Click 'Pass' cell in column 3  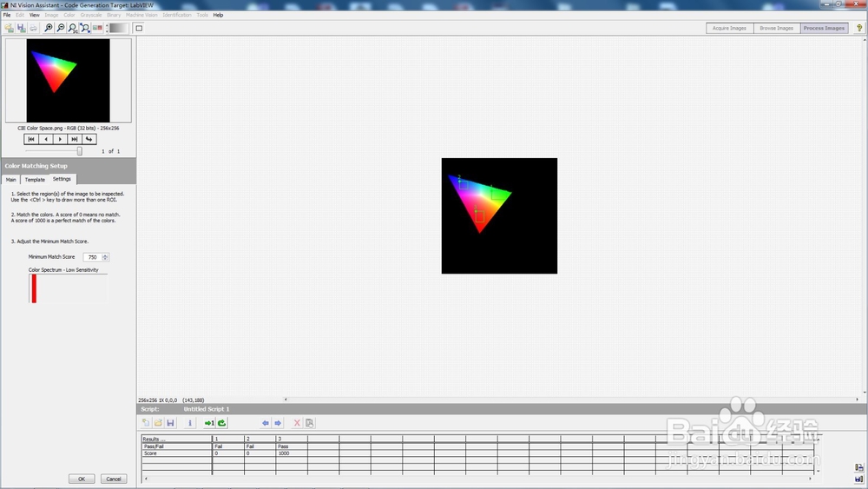(x=291, y=446)
